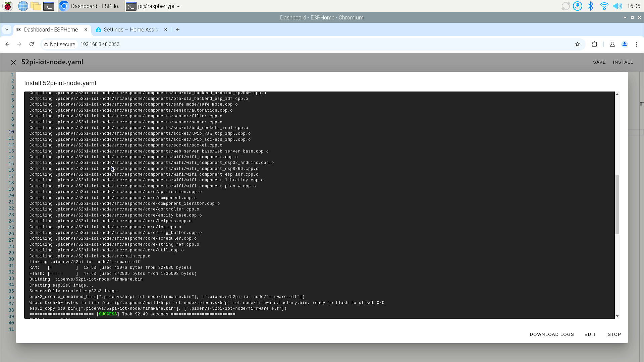Open the tab search dropdown arrow

(x=7, y=29)
